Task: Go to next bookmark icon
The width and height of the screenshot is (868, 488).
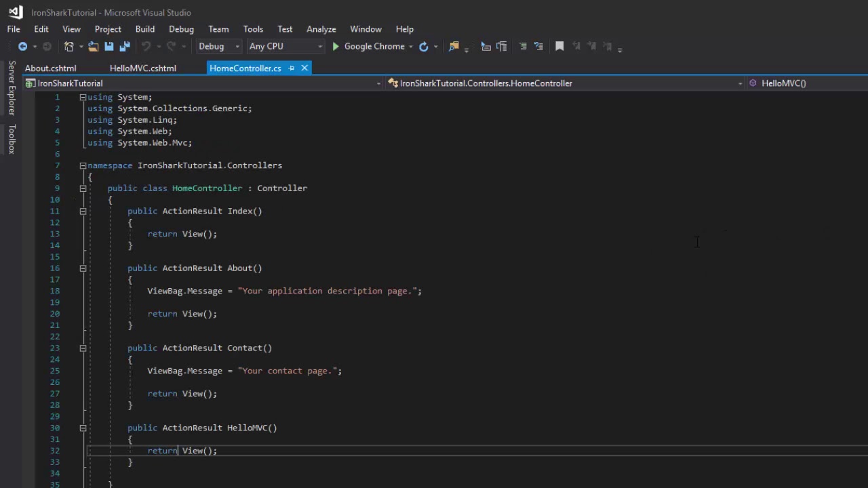Action: (x=592, y=47)
